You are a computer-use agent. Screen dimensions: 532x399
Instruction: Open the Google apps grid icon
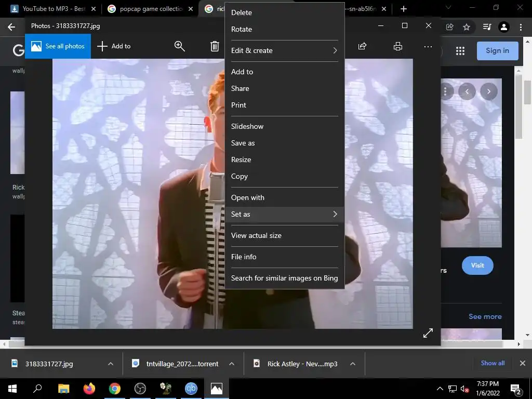click(460, 51)
